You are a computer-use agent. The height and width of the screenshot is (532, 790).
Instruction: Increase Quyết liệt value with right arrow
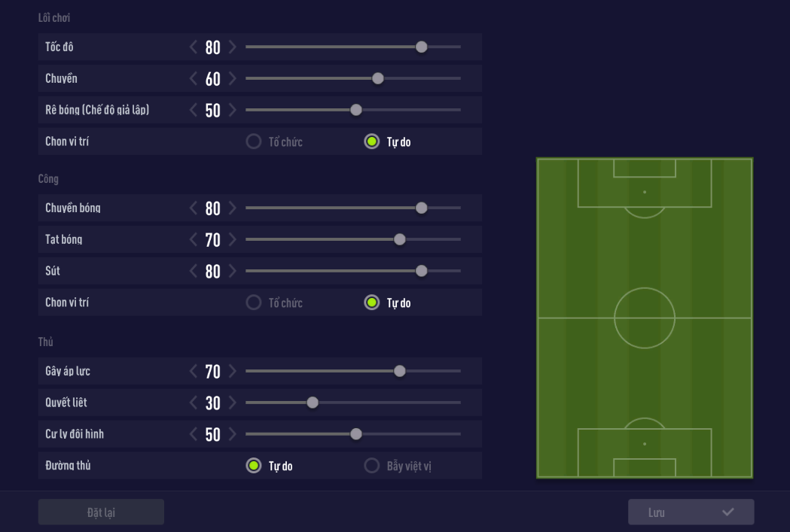click(232, 403)
